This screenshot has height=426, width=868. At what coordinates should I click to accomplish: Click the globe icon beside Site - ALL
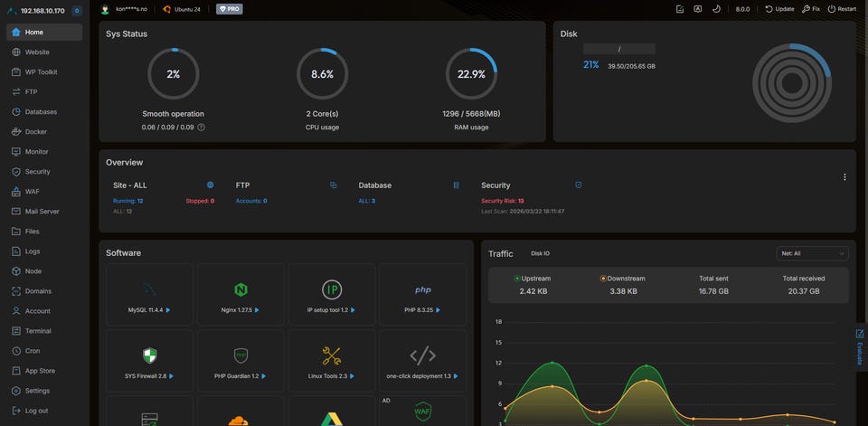click(211, 185)
